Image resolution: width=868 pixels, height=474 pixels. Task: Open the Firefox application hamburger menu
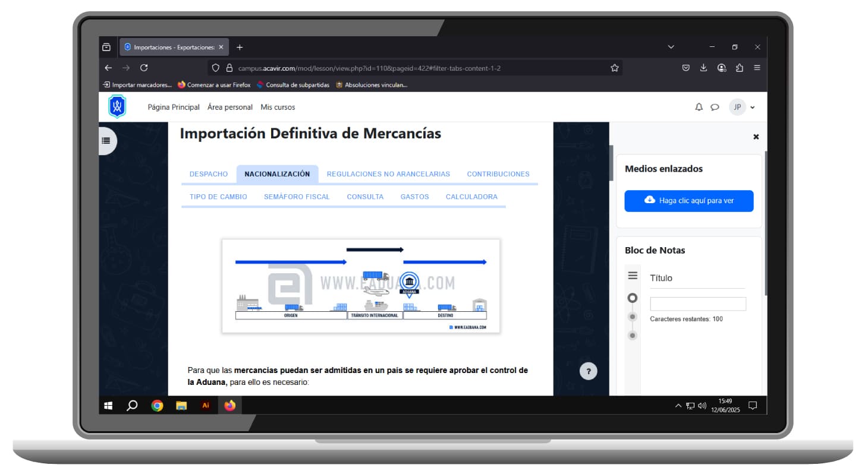pyautogui.click(x=757, y=68)
